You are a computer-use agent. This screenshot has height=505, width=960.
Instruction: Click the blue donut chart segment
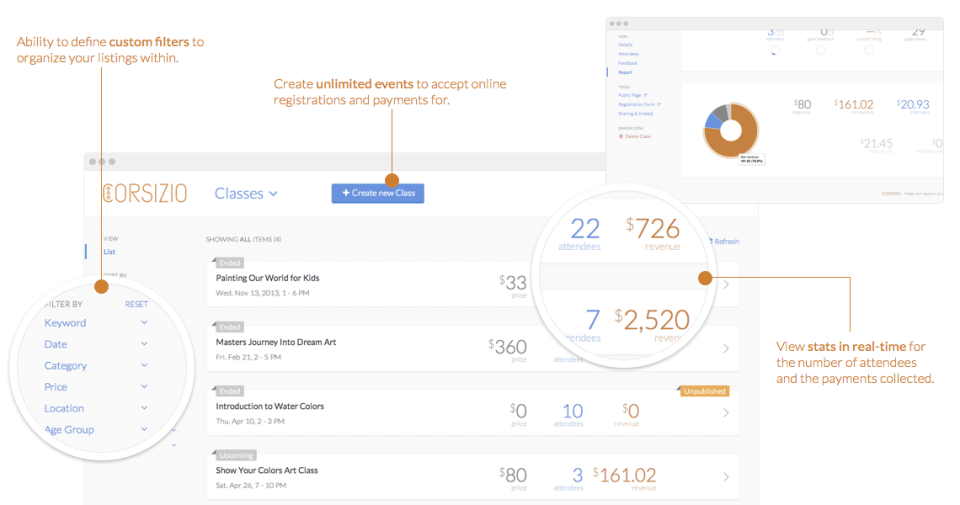point(712,121)
